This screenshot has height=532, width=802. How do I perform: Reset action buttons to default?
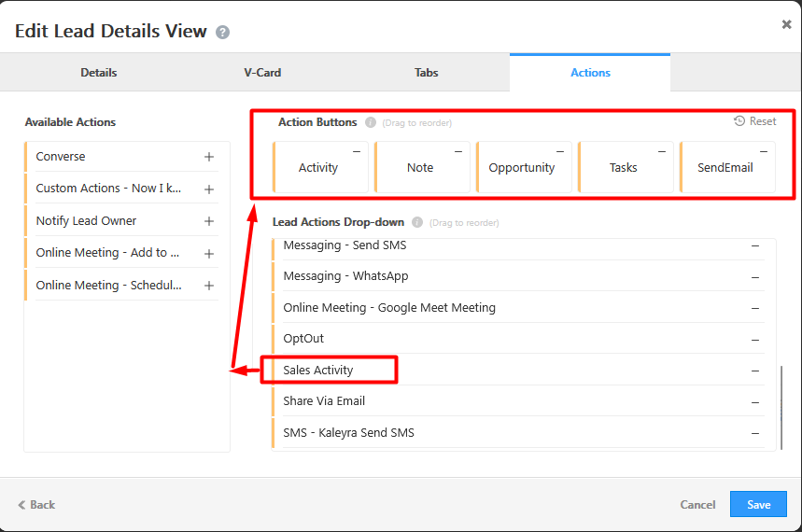[x=755, y=121]
